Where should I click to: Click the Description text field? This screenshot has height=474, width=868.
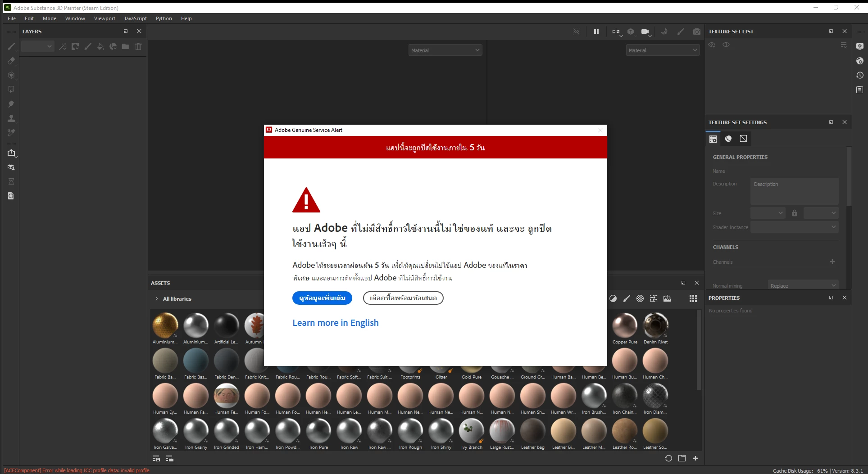(795, 191)
